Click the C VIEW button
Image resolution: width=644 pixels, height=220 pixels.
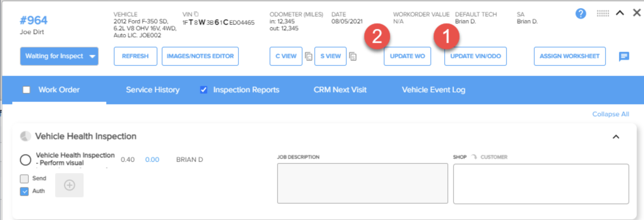tap(286, 56)
